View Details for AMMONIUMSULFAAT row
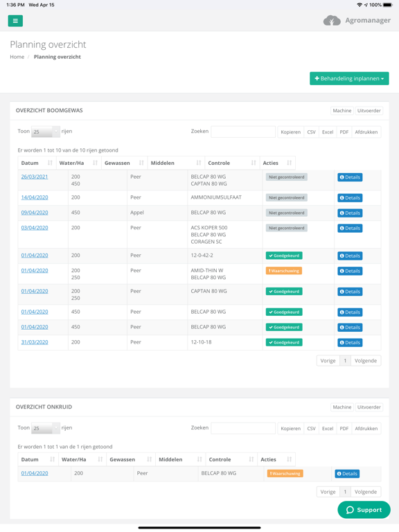This screenshot has width=399, height=532. point(350,198)
